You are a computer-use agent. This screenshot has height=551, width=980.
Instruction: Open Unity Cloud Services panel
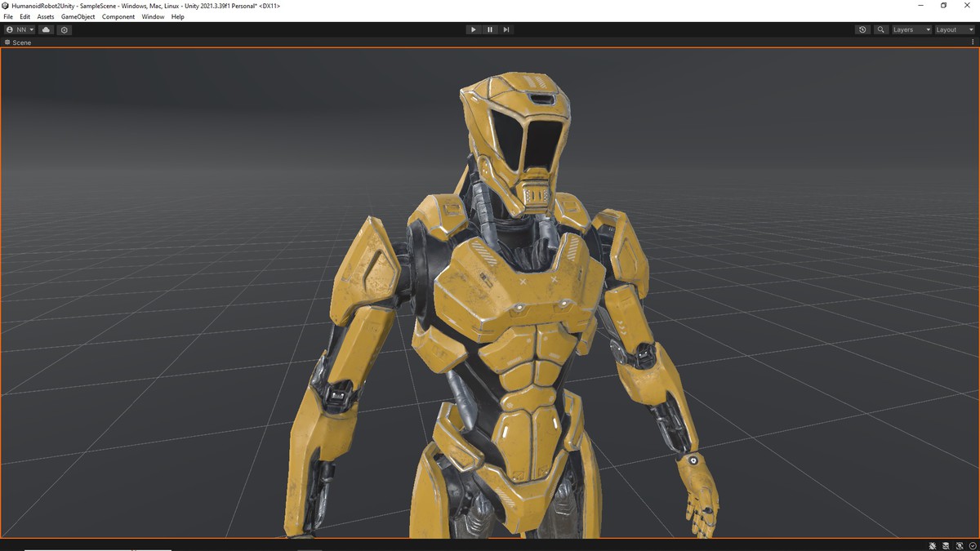coord(46,29)
